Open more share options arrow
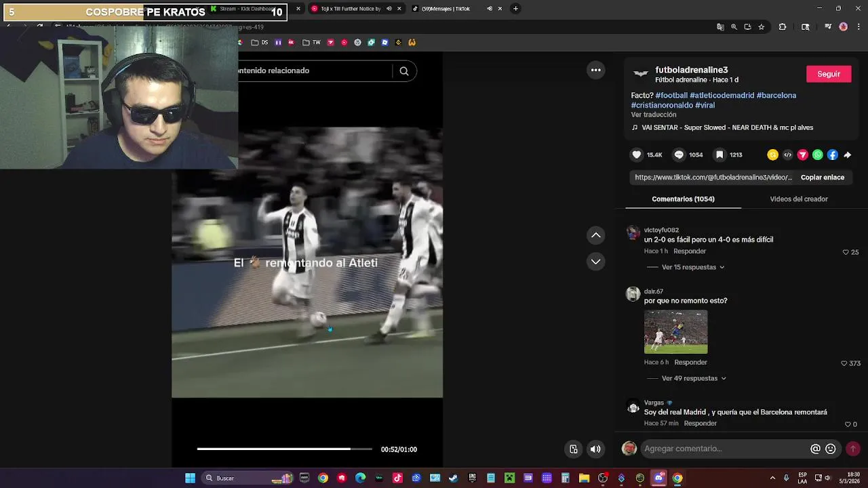868x488 pixels. coord(847,155)
